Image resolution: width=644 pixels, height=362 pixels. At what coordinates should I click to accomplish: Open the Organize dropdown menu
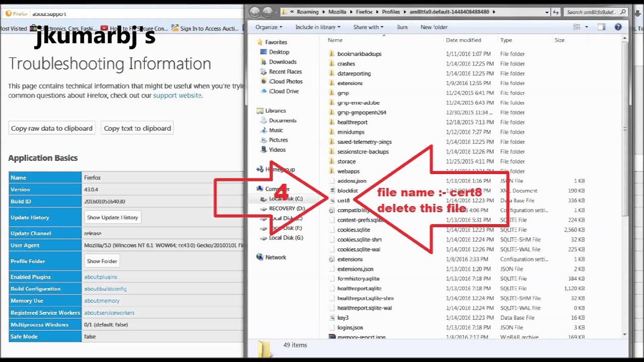pyautogui.click(x=269, y=27)
